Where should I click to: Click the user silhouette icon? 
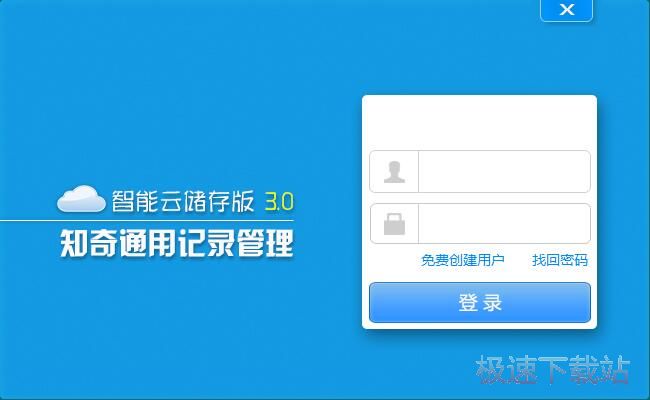(394, 172)
